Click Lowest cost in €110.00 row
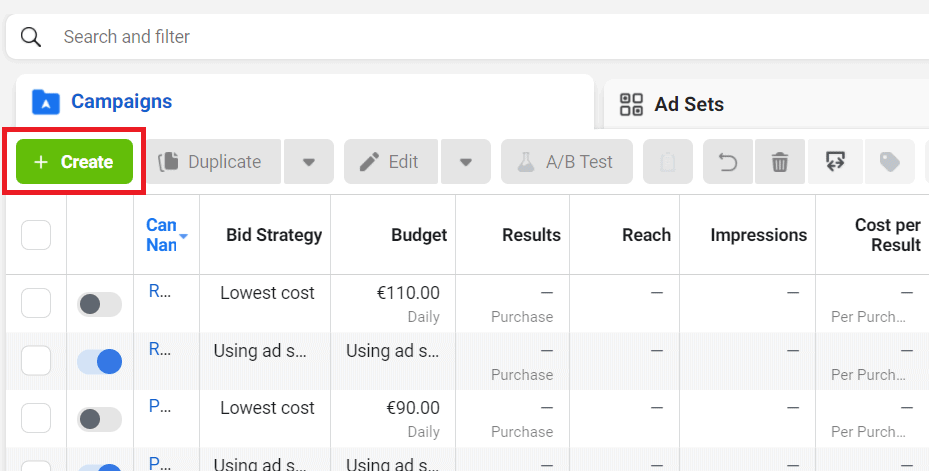 point(267,293)
